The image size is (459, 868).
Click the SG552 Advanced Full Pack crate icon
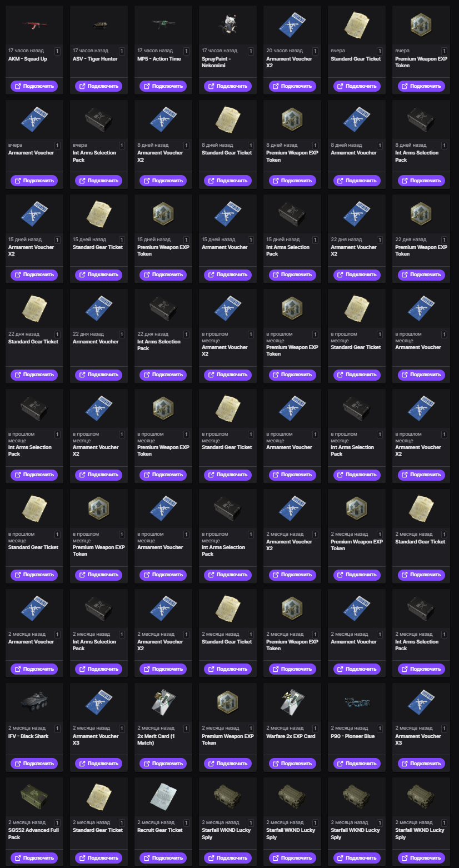point(34,796)
